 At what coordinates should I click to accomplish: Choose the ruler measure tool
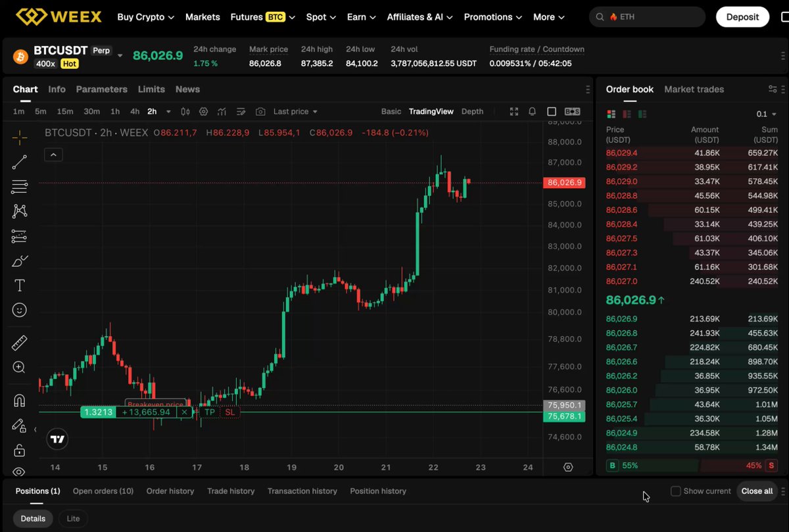[20, 343]
